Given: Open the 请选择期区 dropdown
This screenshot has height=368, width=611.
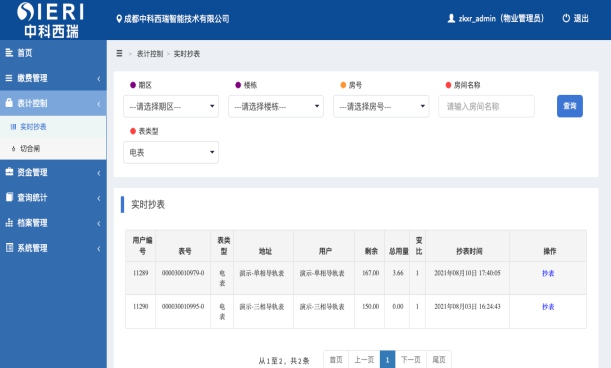Looking at the screenshot, I should 171,106.
